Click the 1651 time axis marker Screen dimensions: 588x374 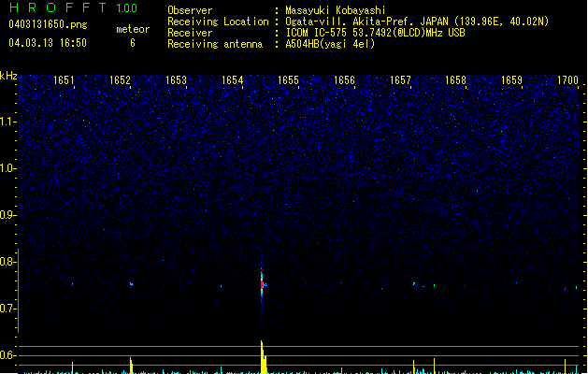pyautogui.click(x=64, y=80)
